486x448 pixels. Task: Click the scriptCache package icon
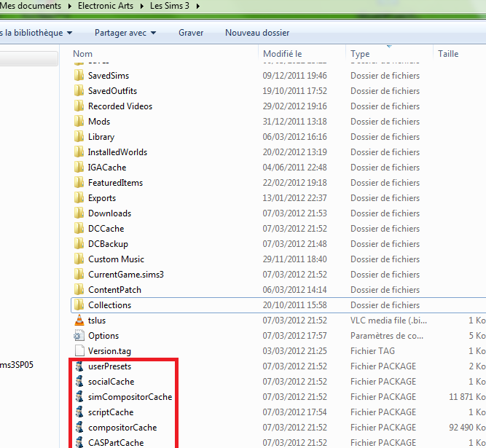(x=79, y=412)
